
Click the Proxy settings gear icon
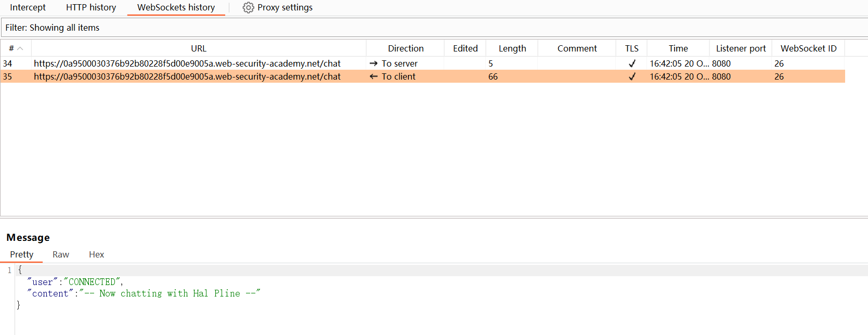pyautogui.click(x=248, y=8)
